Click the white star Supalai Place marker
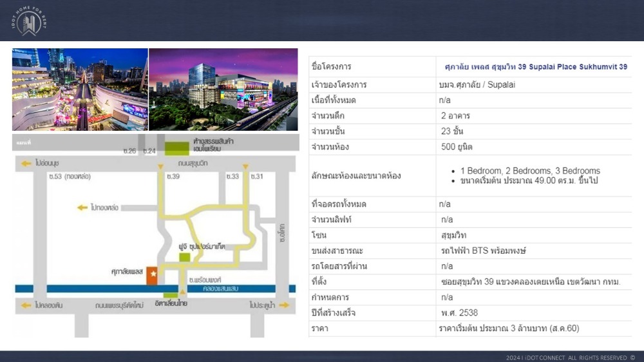Viewport: 644px width, 362px height. click(x=153, y=274)
